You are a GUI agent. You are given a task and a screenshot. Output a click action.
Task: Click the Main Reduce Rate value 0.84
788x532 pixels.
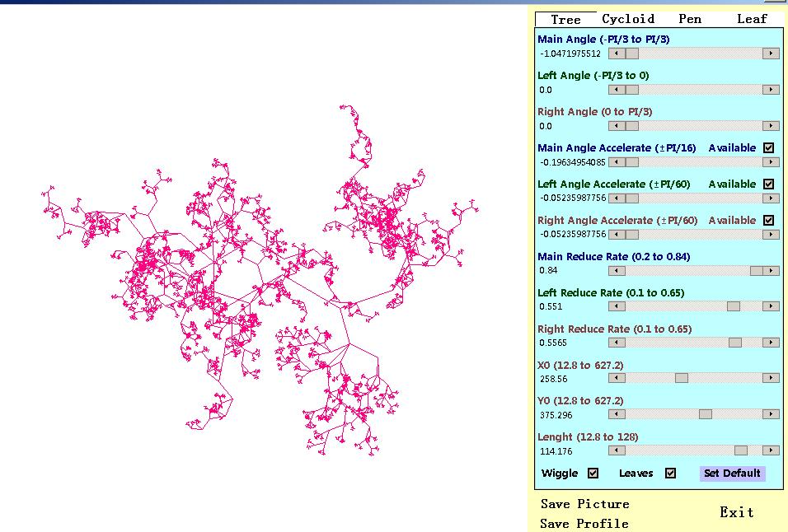point(548,270)
